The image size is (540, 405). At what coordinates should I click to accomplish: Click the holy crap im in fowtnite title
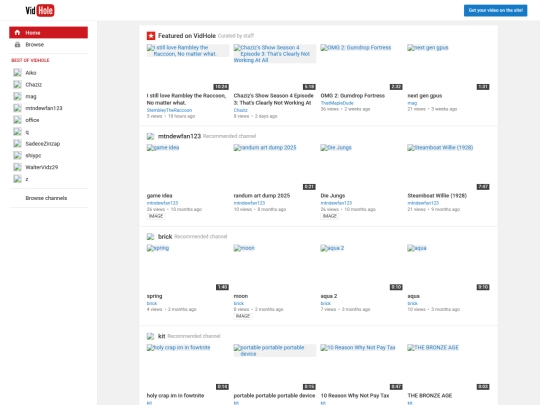tap(175, 396)
